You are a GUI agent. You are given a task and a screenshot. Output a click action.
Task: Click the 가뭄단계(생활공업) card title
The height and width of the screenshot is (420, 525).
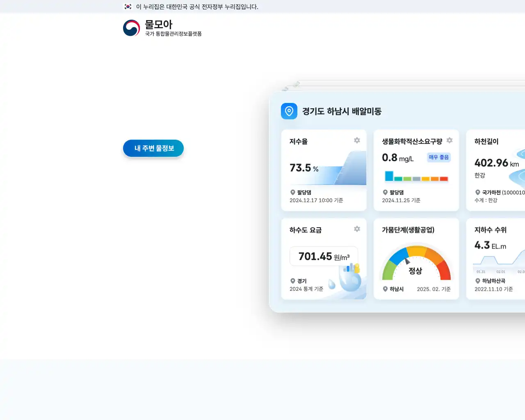coord(408,230)
